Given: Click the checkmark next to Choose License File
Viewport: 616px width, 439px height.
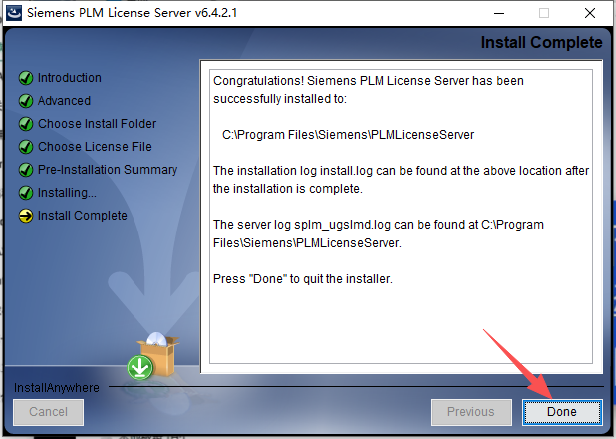Looking at the screenshot, I should (26, 147).
